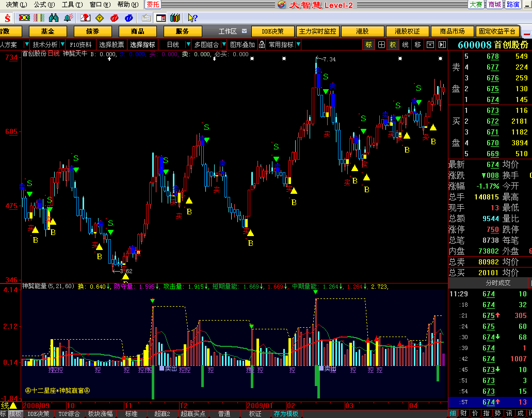Switch to the 板块涨幅 bottom tab

point(101,414)
